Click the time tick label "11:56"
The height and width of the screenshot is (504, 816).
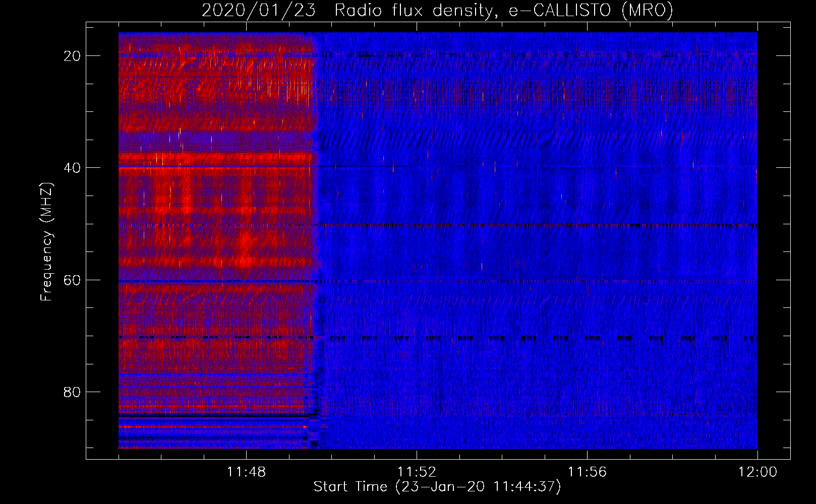pos(587,472)
